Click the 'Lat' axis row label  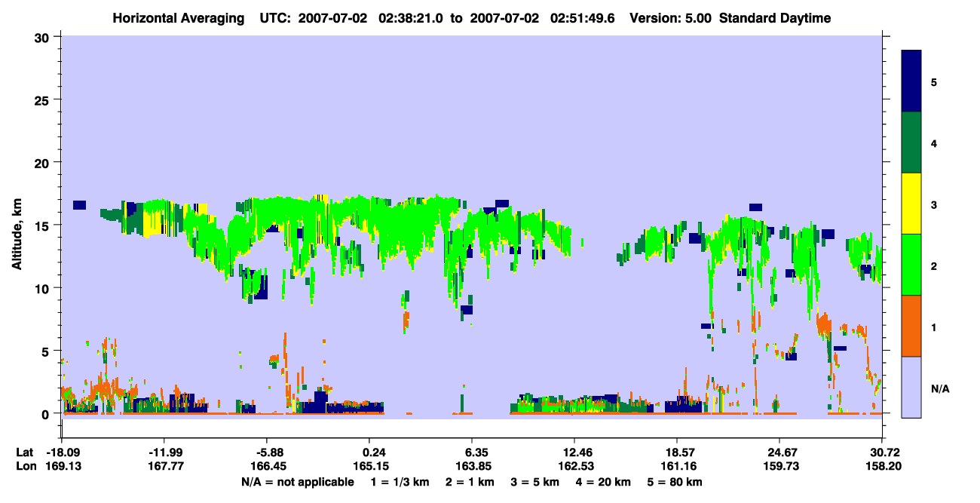[24, 452]
